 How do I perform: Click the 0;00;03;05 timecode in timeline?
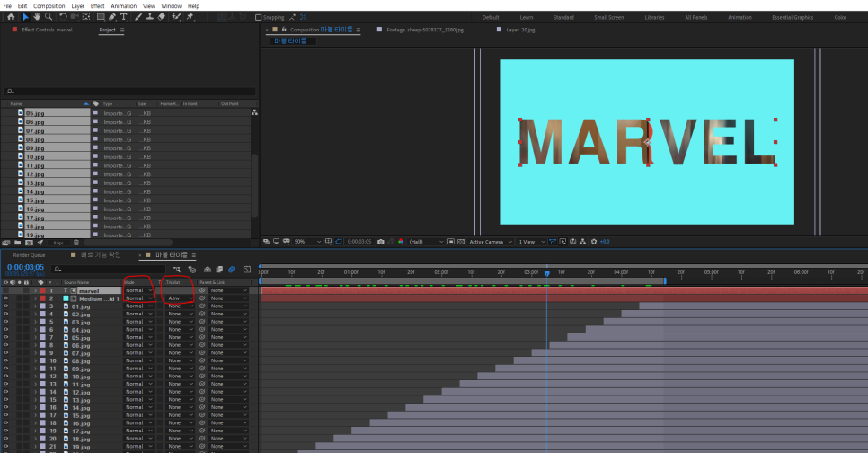tap(25, 267)
